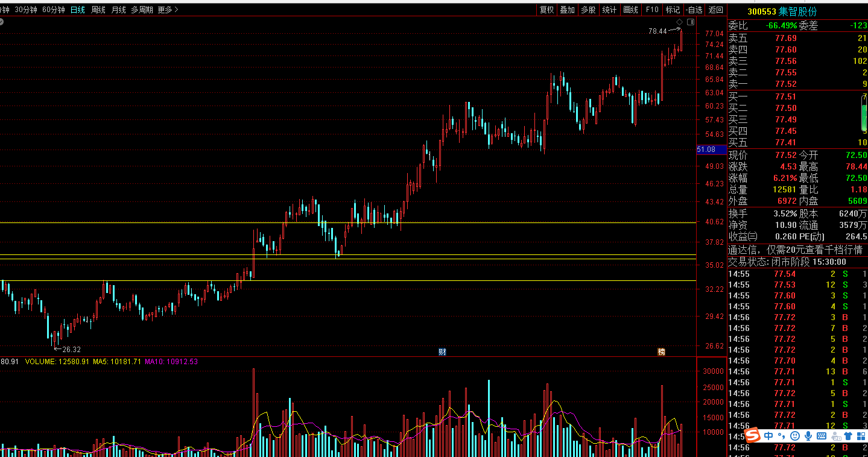The width and height of the screenshot is (868, 457).
Task: Toggle Chinese input mode 中 on Sogou bar
Action: tap(768, 435)
